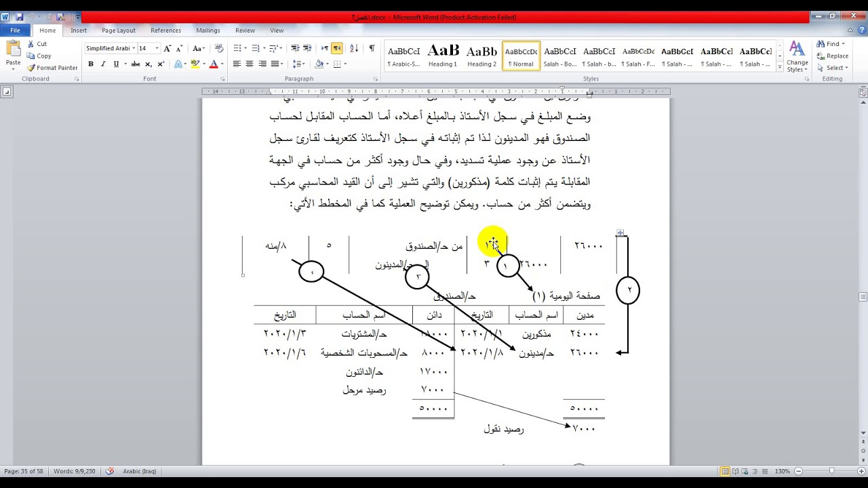Screen dimensions: 868x488
Task: Apply strikethrough formatting
Action: coord(135,64)
